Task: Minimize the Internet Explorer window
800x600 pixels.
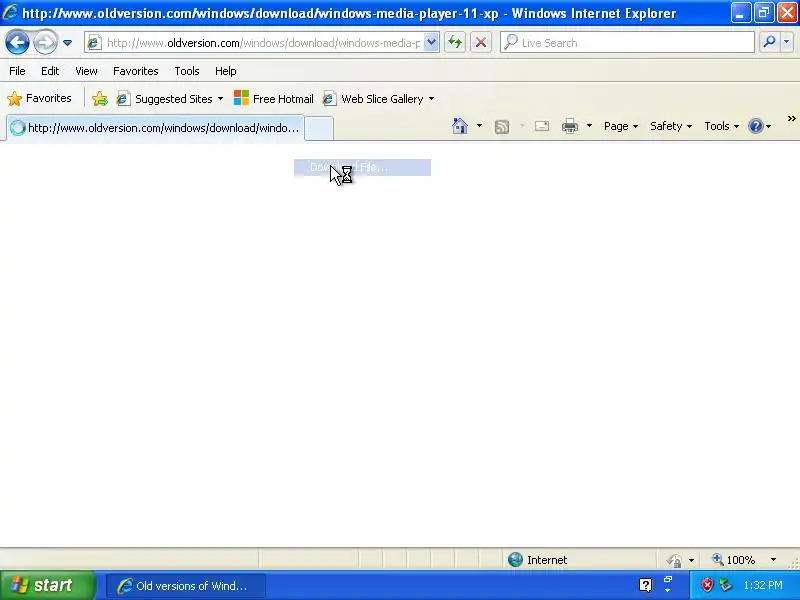Action: click(x=740, y=13)
